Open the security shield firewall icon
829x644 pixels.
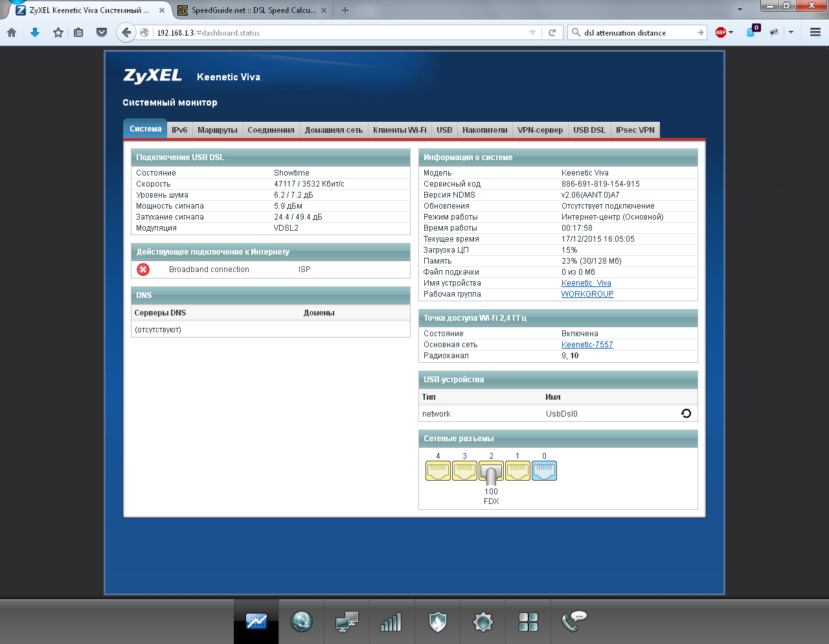pos(438,622)
